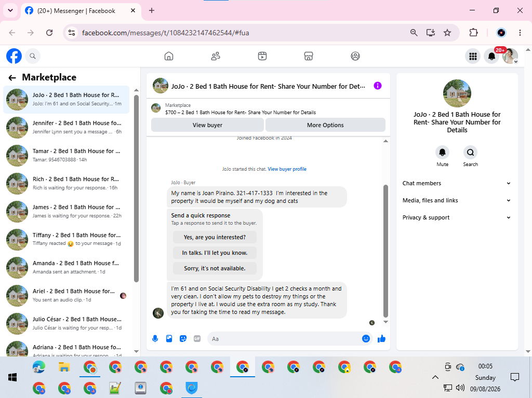Open Amanda conversation in chat list
The image size is (532, 398).
pyautogui.click(x=66, y=268)
